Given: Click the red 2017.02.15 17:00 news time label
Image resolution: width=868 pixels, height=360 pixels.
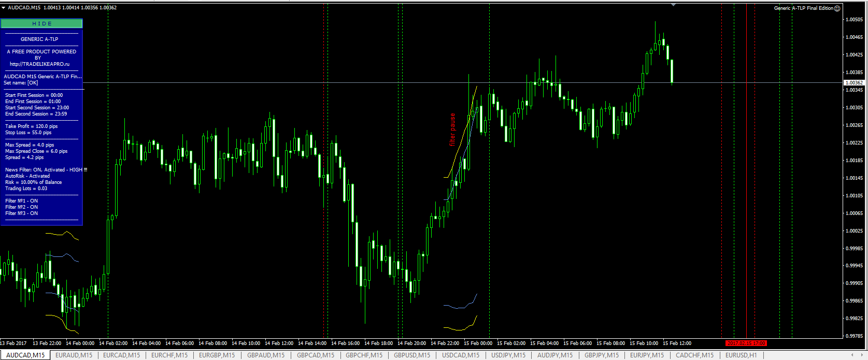Looking at the screenshot, I should 746,343.
